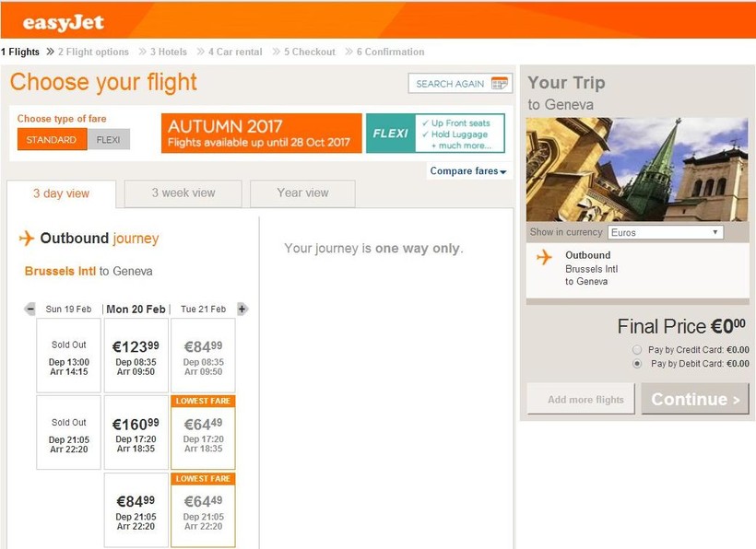The width and height of the screenshot is (756, 549).
Task: Click the airplane icon in Your Trip panel
Action: pyautogui.click(x=544, y=257)
